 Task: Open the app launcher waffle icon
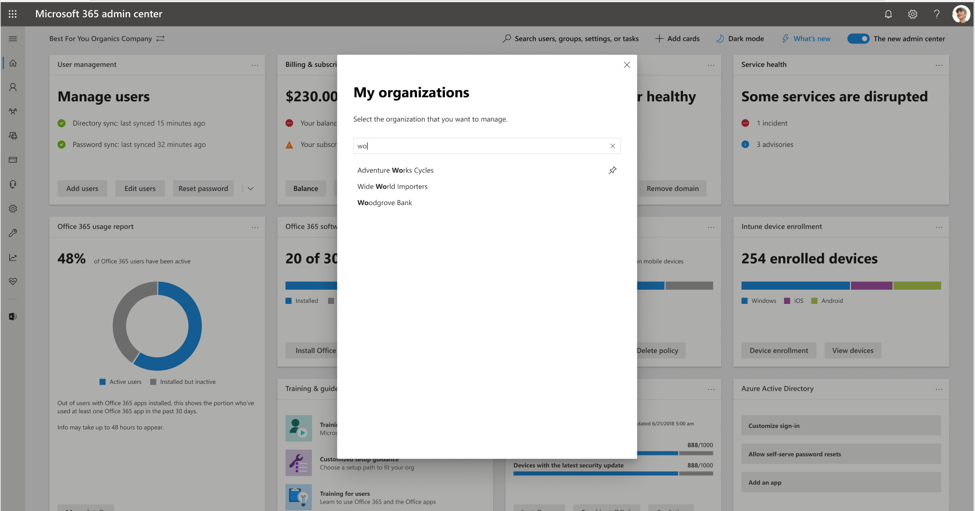[12, 14]
